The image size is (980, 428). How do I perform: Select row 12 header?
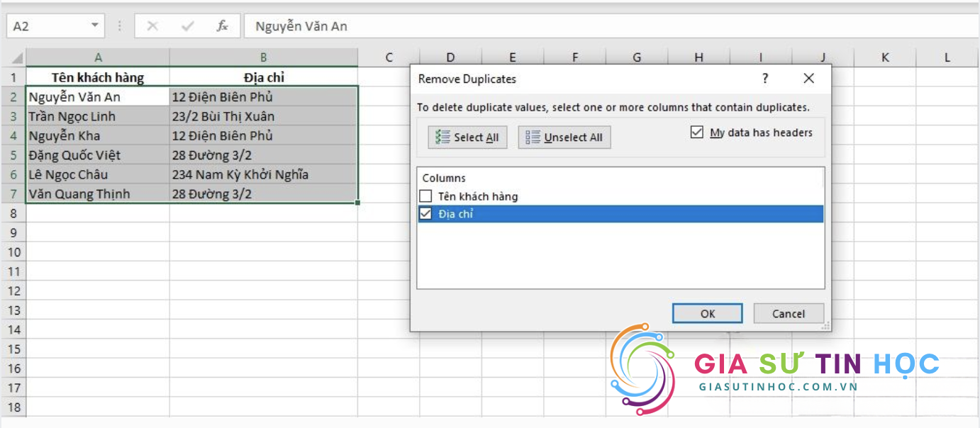[x=13, y=291]
